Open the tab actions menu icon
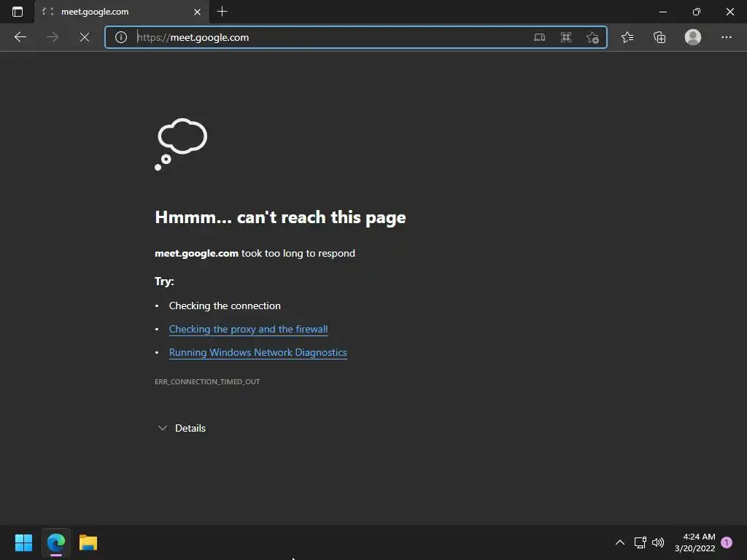This screenshot has width=747, height=560. click(x=18, y=12)
